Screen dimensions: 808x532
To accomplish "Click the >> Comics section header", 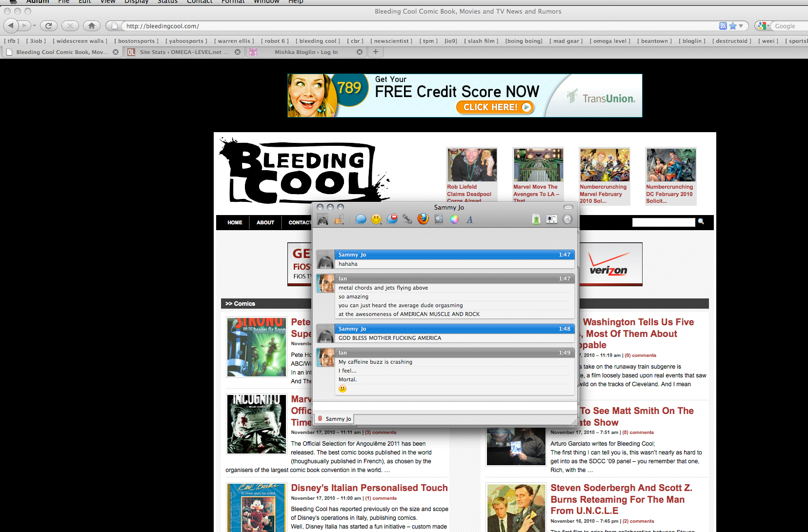I will pos(240,303).
